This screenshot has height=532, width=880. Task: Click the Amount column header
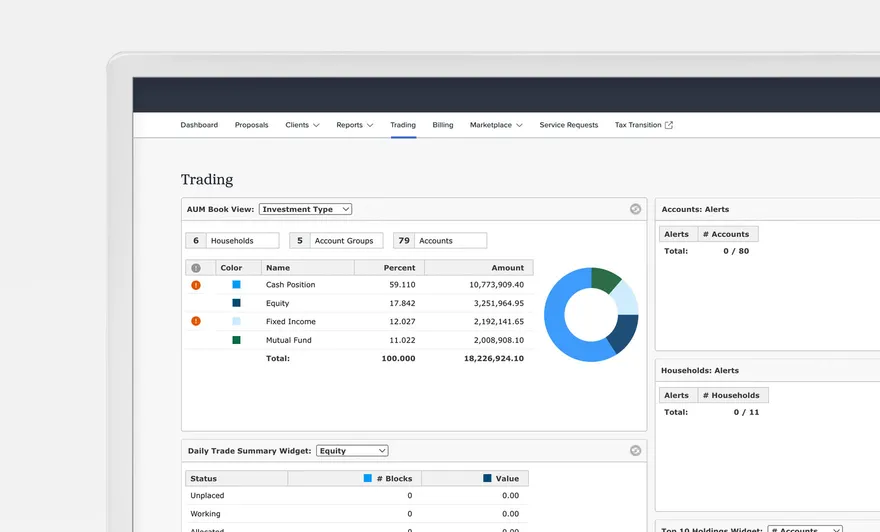pyautogui.click(x=479, y=268)
